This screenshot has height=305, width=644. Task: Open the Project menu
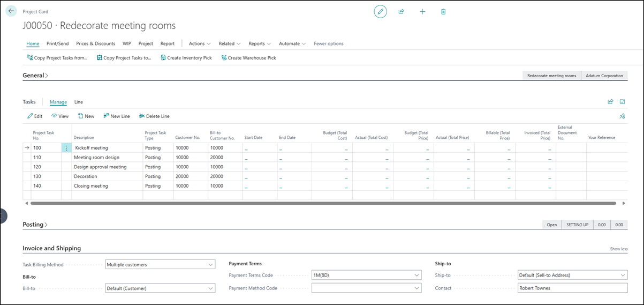(x=146, y=43)
